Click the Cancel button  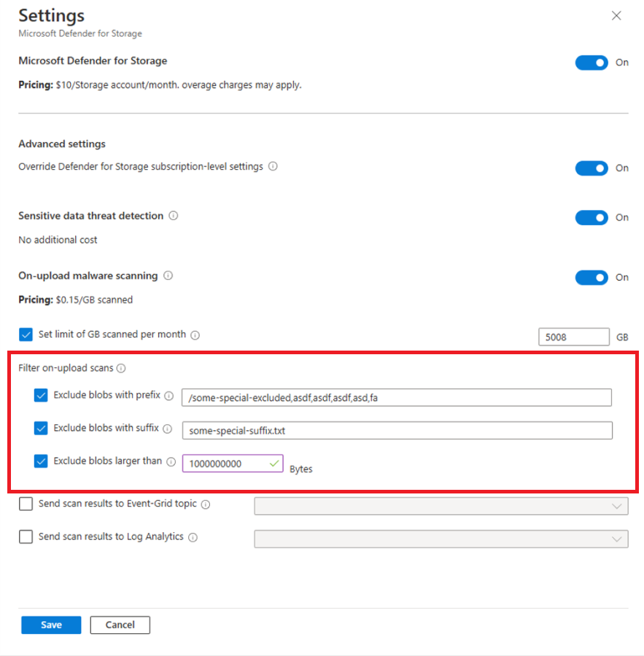pos(120,625)
